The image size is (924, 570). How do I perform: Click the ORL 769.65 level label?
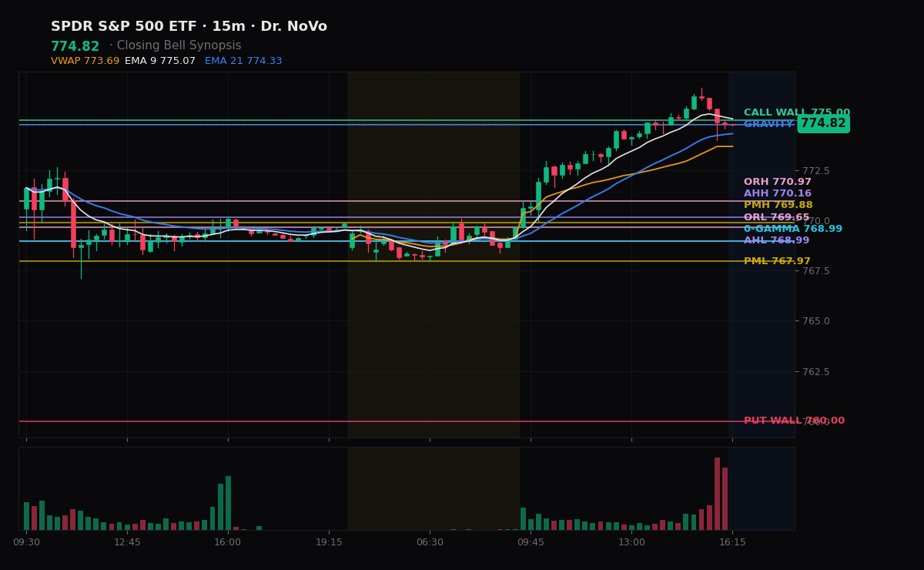[x=777, y=218]
